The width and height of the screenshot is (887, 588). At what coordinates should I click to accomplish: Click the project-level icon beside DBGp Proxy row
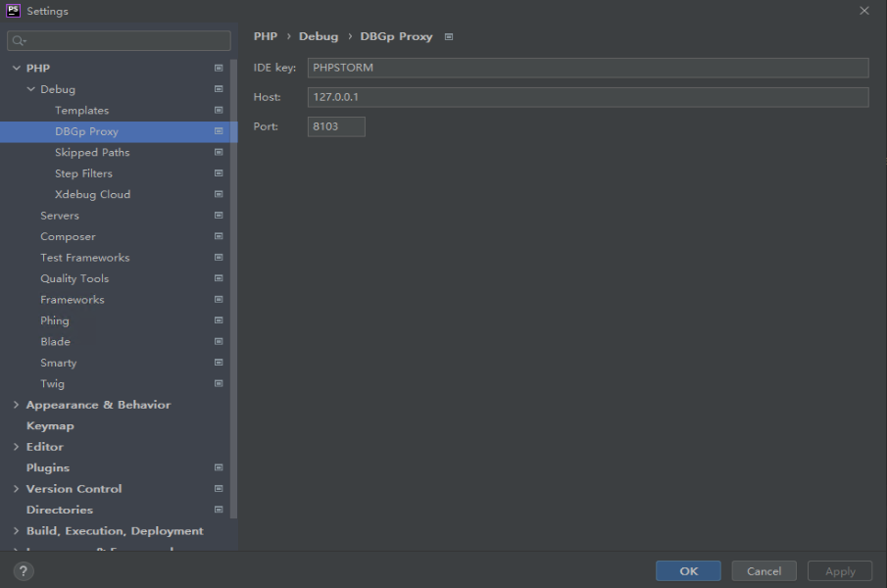[219, 131]
